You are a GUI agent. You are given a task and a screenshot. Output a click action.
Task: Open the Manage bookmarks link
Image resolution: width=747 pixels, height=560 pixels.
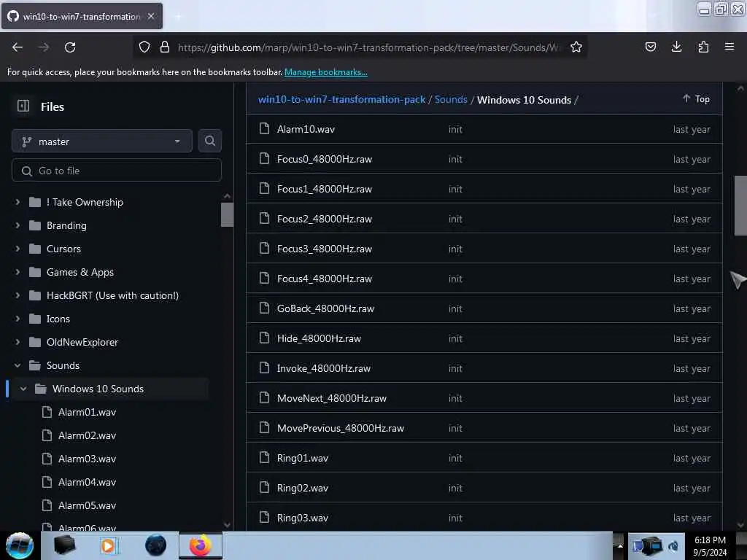click(326, 72)
